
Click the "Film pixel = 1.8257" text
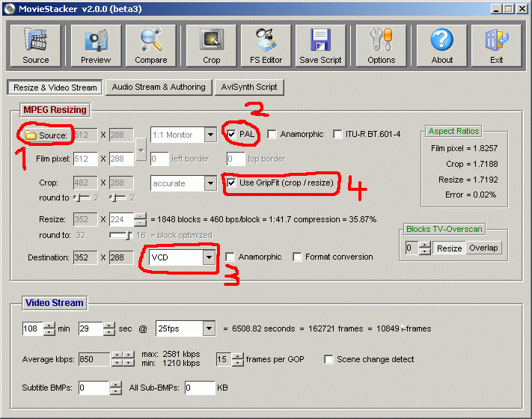(x=464, y=148)
